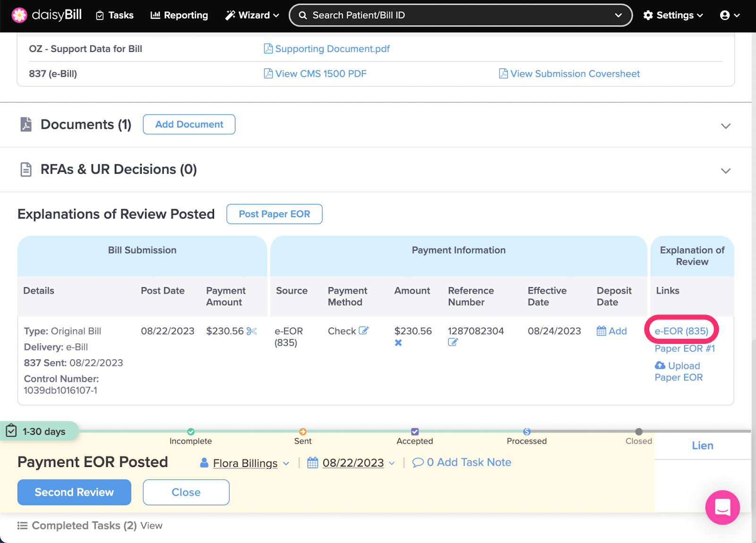Click the Processed step on progress timeline
756x543 pixels.
(526, 432)
